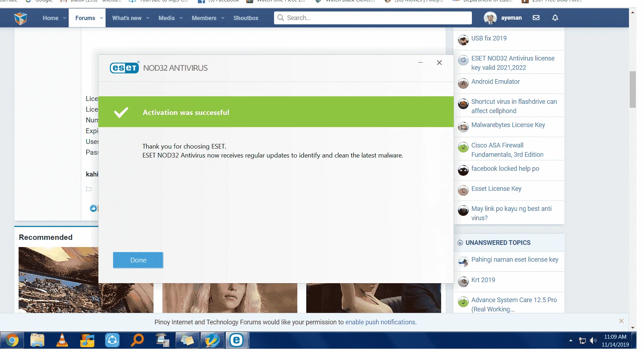Image resolution: width=644 pixels, height=353 pixels.
Task: Click the ayeman user avatar in the navbar
Action: click(x=490, y=18)
